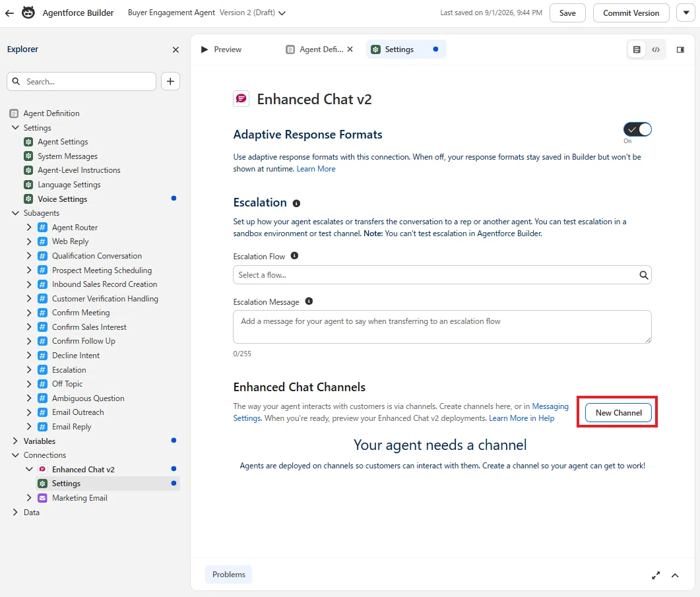The image size is (700, 597).
Task: Click the Escalation Message text area
Action: click(x=442, y=327)
